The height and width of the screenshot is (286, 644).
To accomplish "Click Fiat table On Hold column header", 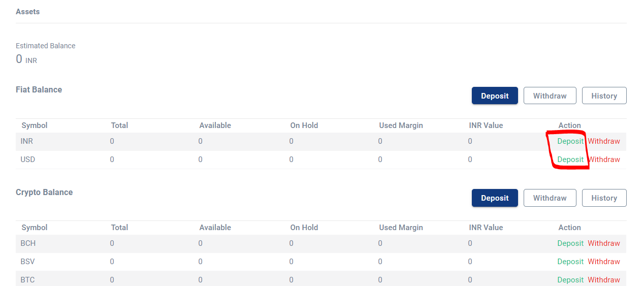I will coord(304,125).
